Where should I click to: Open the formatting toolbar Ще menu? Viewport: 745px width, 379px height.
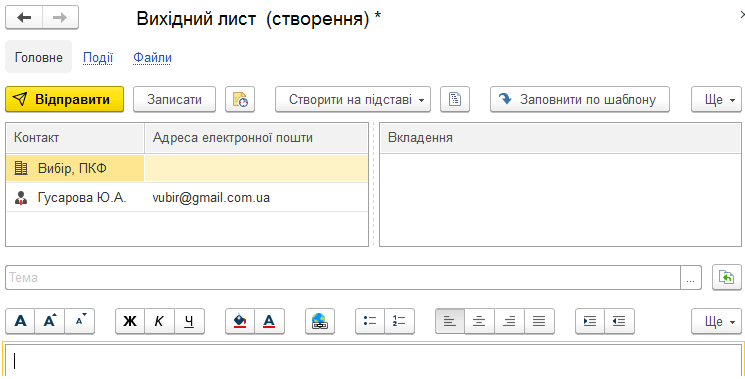pos(716,322)
